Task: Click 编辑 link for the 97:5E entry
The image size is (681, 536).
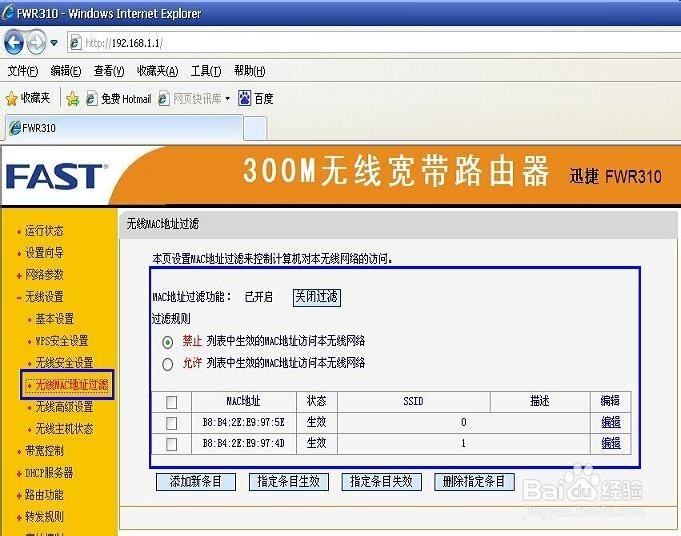Action: pyautogui.click(x=610, y=422)
